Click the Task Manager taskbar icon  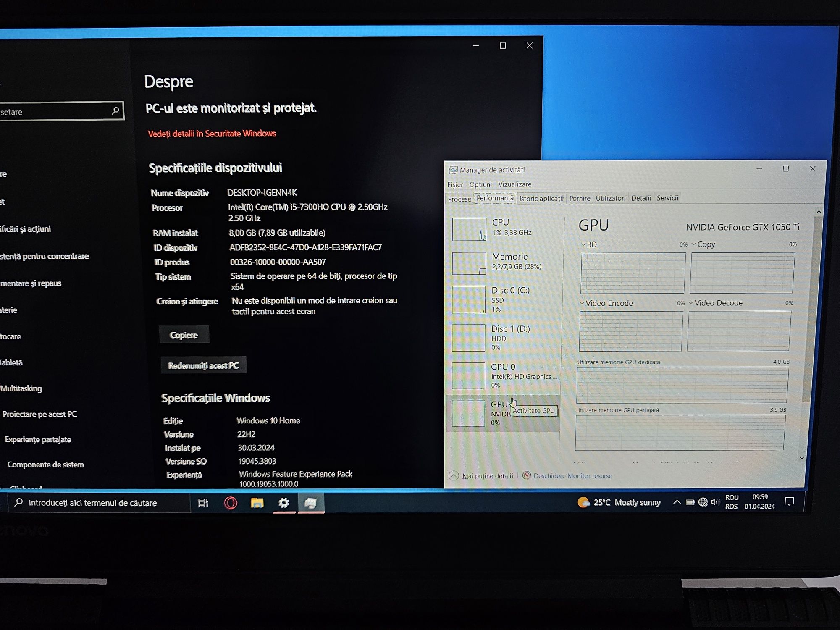(311, 502)
